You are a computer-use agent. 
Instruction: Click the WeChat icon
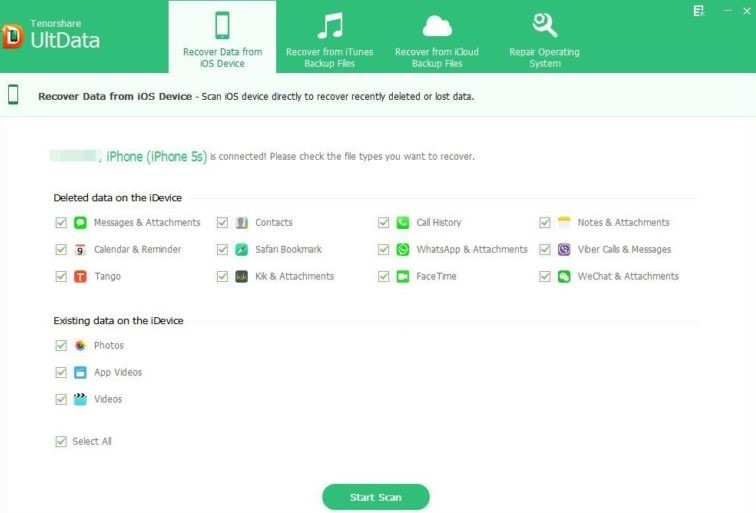click(564, 277)
